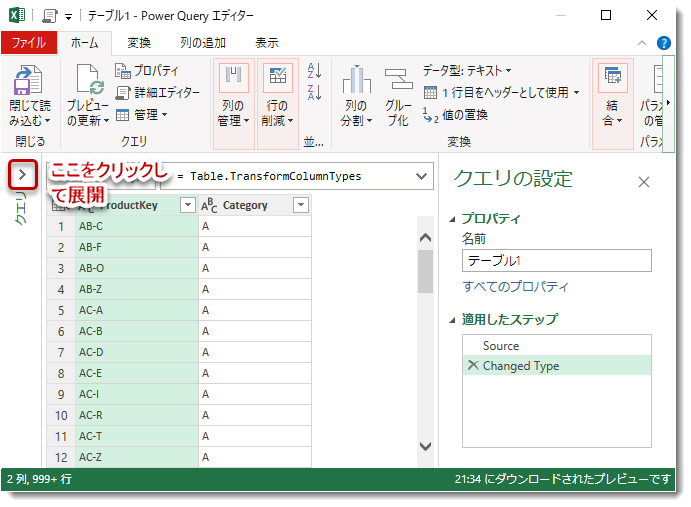Open the dropdown arrow beside 1行目をヘッダーとして使用
This screenshot has width=691, height=507.
[x=576, y=93]
